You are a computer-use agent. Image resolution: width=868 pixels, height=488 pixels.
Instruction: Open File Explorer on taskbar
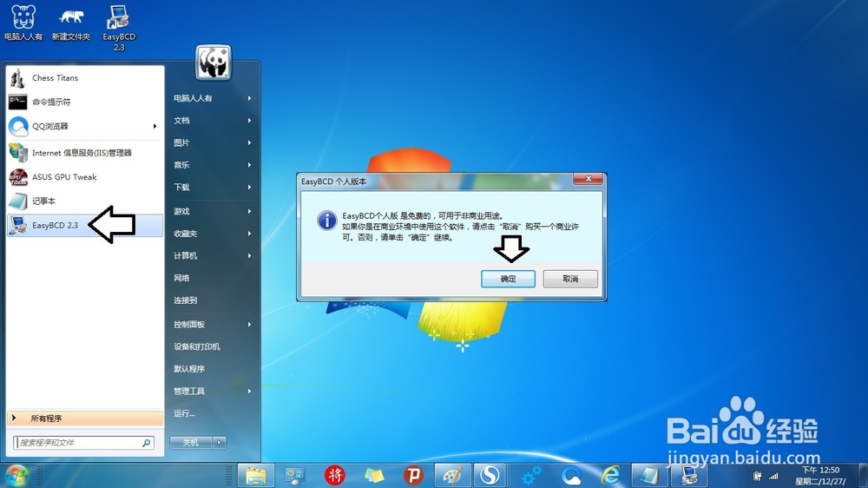click(x=256, y=475)
